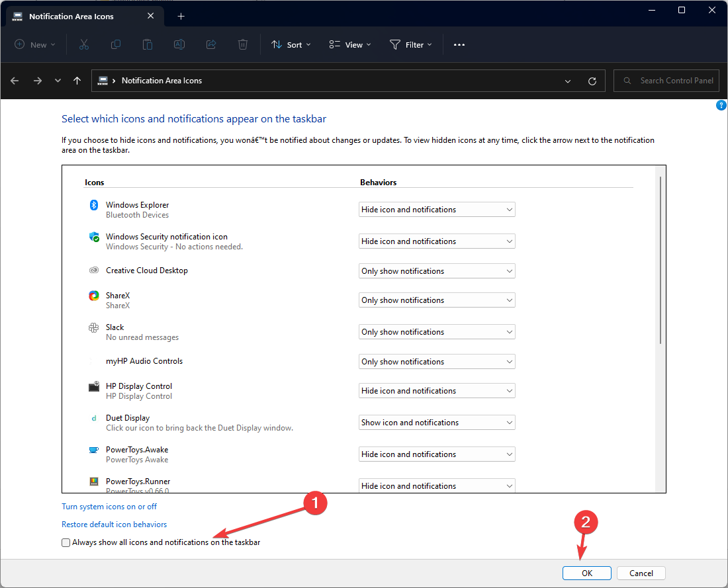Click Restore default icon behaviors link
This screenshot has width=728, height=588.
[x=114, y=525]
